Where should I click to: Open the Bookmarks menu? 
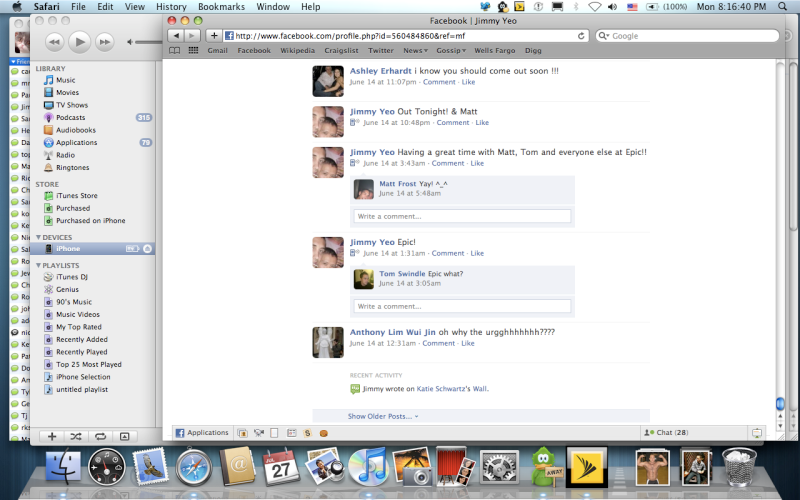pyautogui.click(x=221, y=7)
